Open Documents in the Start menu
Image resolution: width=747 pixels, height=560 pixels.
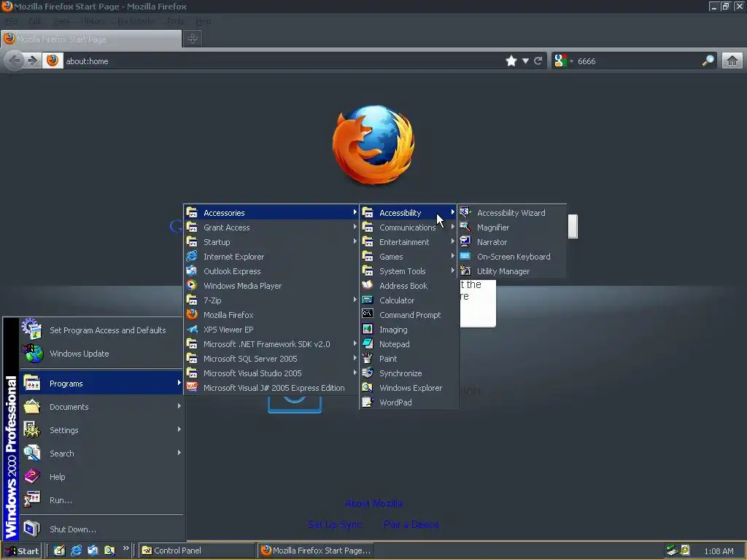[102, 407]
